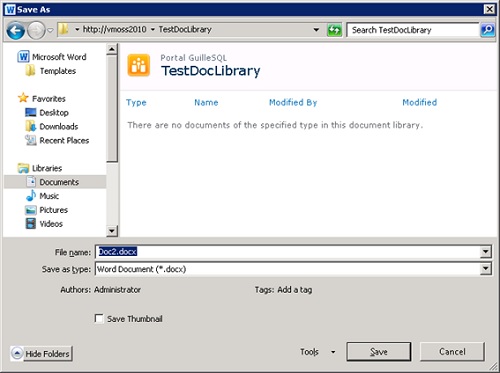The image size is (500, 373).
Task: Select Microsoft Word in navigation pane
Action: click(x=59, y=57)
